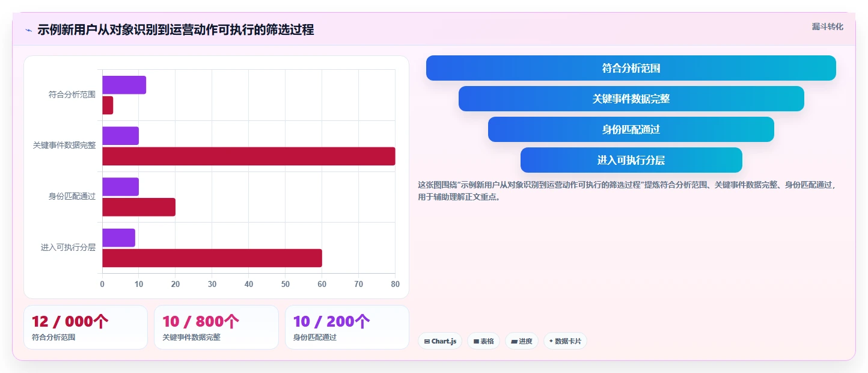Screen dimensions: 868x373
Task: Click the purple bar for 进入可执行分层
Action: (118, 238)
